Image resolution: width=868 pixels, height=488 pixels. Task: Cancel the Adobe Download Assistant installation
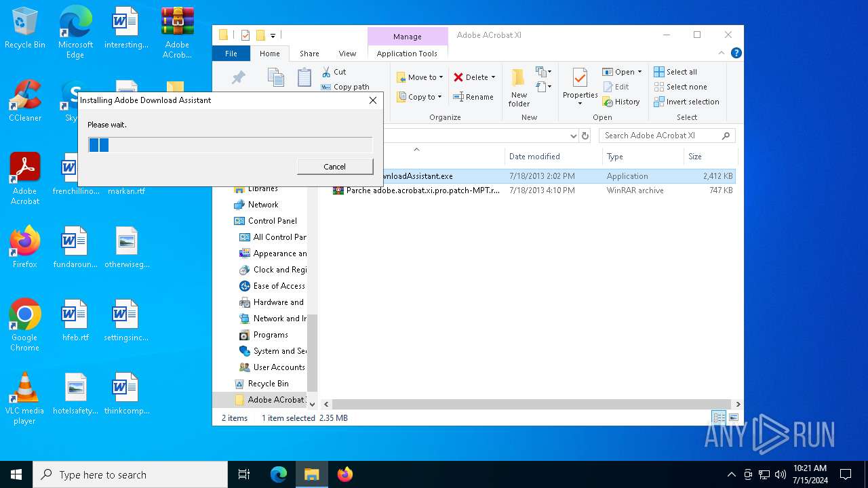coord(335,167)
